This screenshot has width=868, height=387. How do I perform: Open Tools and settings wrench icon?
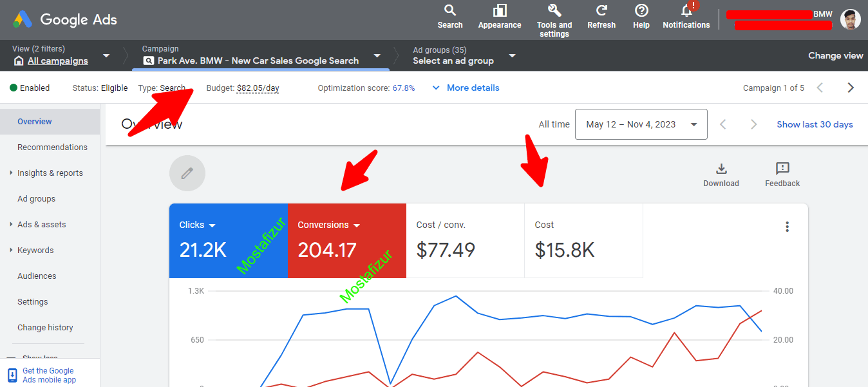pyautogui.click(x=554, y=10)
